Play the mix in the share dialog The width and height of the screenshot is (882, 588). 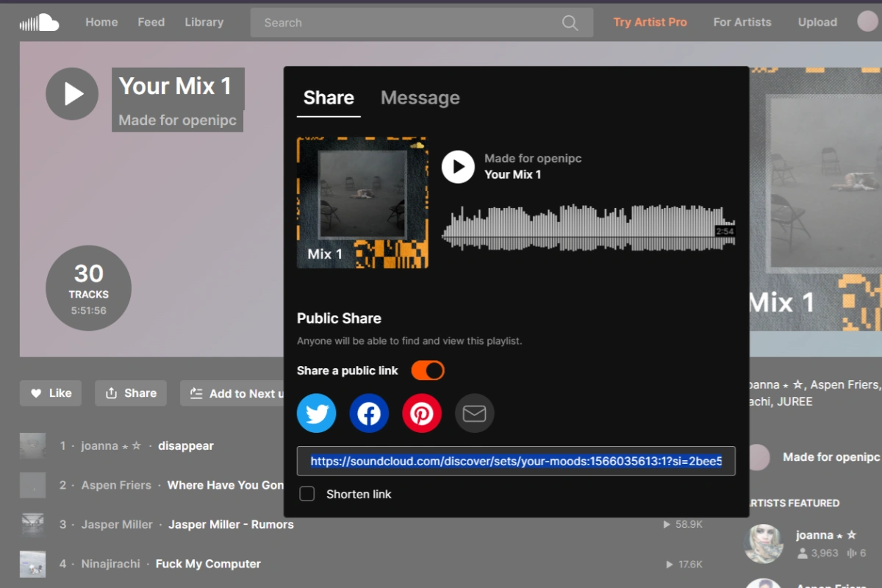coord(458,167)
